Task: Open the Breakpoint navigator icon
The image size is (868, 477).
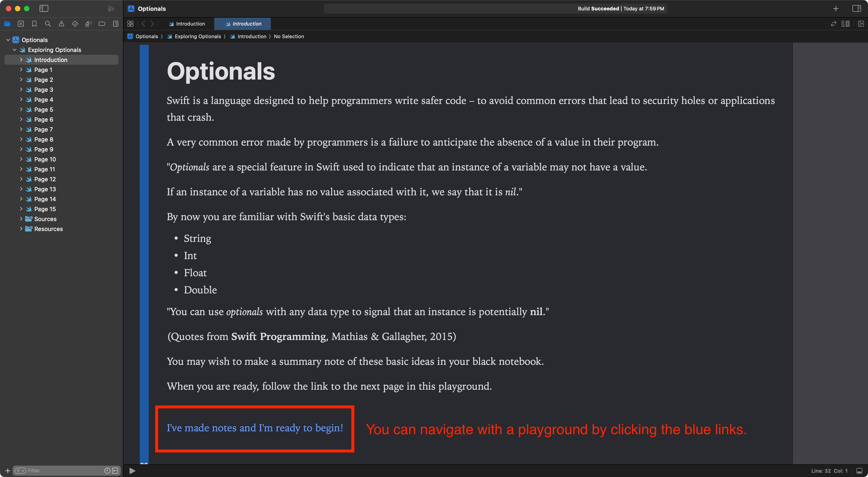Action: (x=102, y=24)
